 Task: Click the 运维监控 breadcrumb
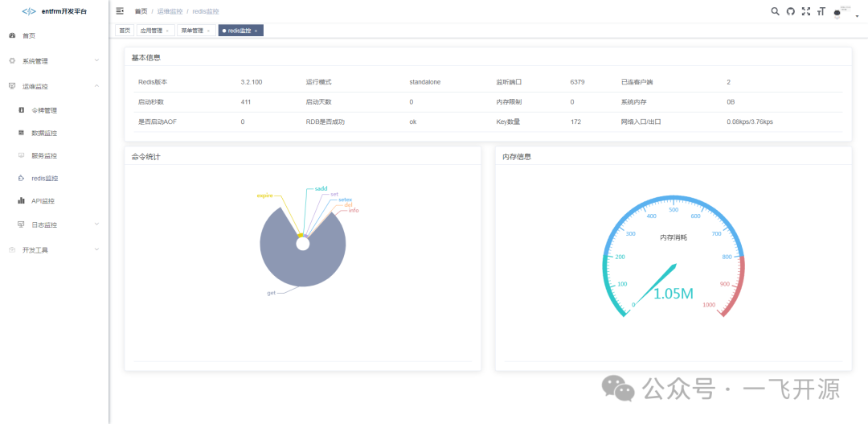[170, 11]
